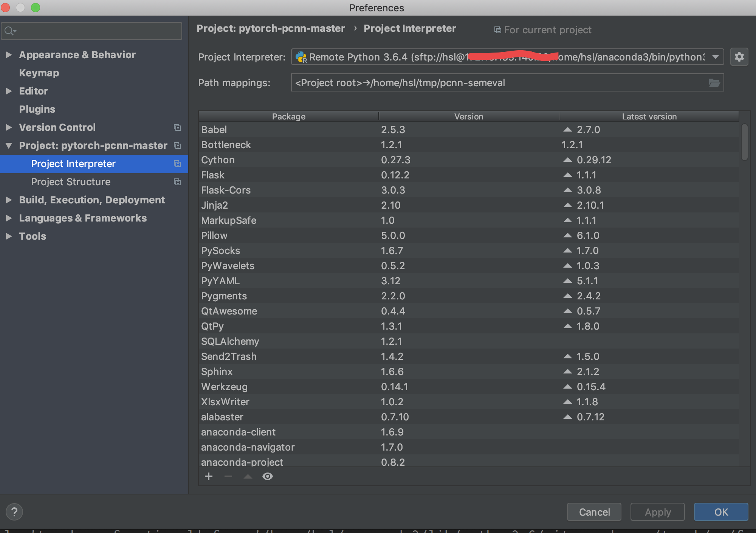Click the upgrade package arrow icon
Viewport: 756px width, 533px height.
coord(248,476)
